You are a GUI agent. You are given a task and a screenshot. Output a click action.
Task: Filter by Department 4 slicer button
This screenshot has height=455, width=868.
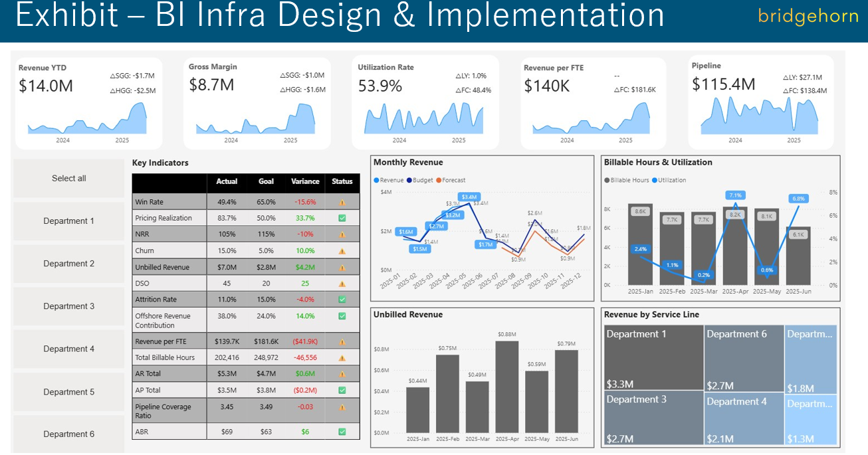69,349
